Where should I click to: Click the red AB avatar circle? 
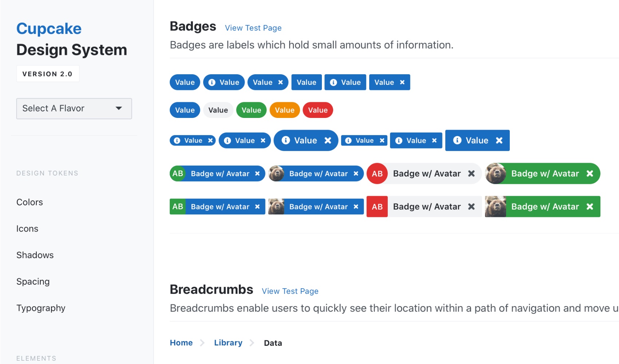pyautogui.click(x=377, y=174)
